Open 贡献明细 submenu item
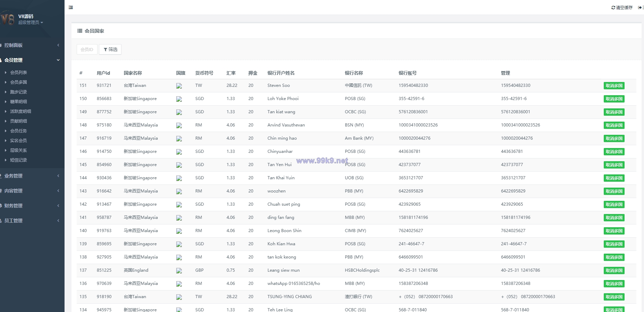Screen dimensions: 644x312 pyautogui.click(x=18, y=121)
